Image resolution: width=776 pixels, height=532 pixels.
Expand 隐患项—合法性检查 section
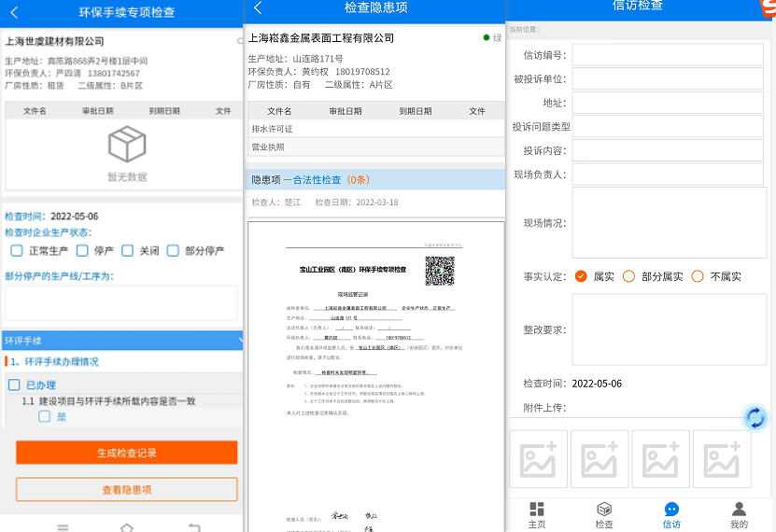tap(374, 179)
